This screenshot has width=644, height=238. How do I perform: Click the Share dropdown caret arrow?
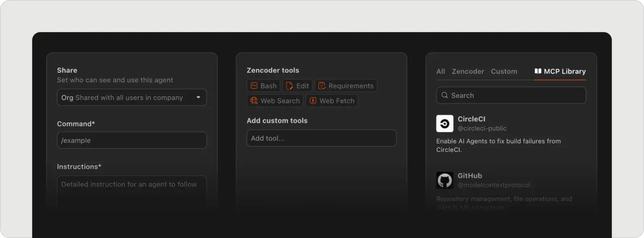[198, 97]
